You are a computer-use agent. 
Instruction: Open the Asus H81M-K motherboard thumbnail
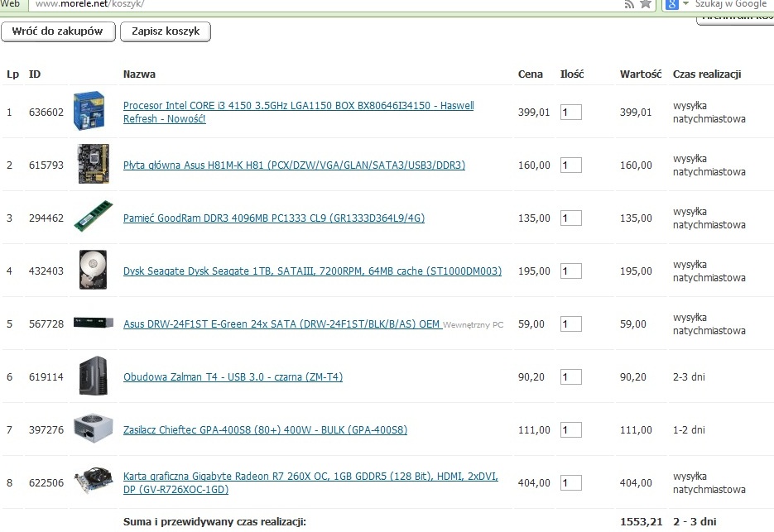tap(94, 164)
